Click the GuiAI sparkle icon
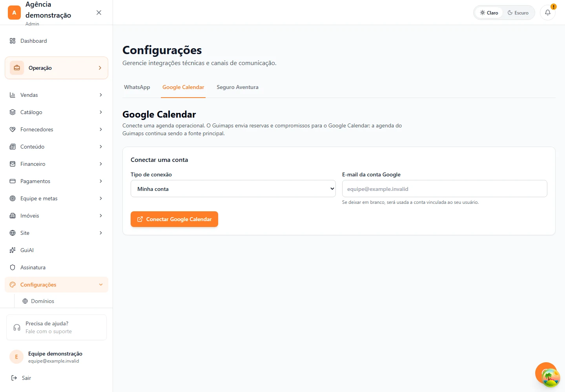The height and width of the screenshot is (392, 565). [13, 250]
